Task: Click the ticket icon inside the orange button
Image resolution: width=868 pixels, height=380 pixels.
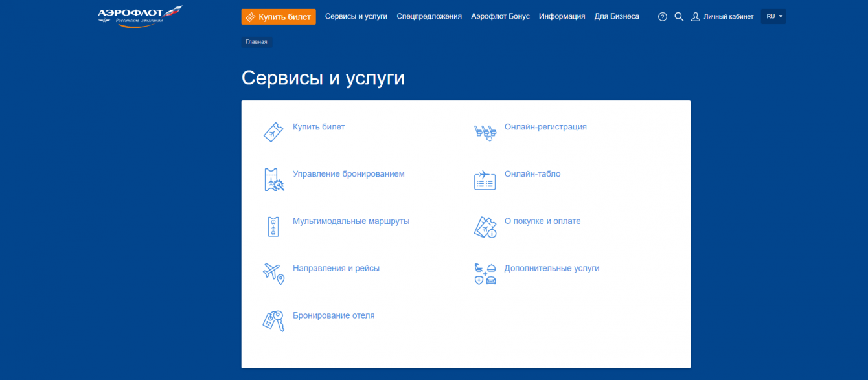Action: [x=251, y=17]
